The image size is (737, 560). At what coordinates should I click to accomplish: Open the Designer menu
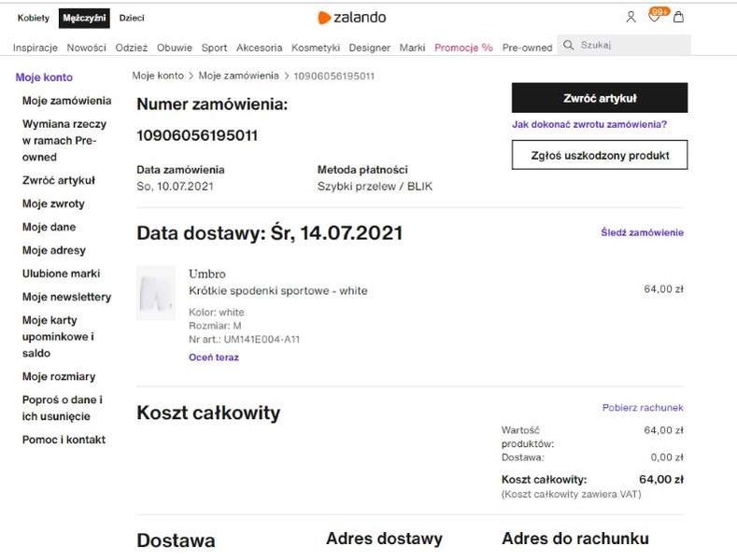point(370,48)
